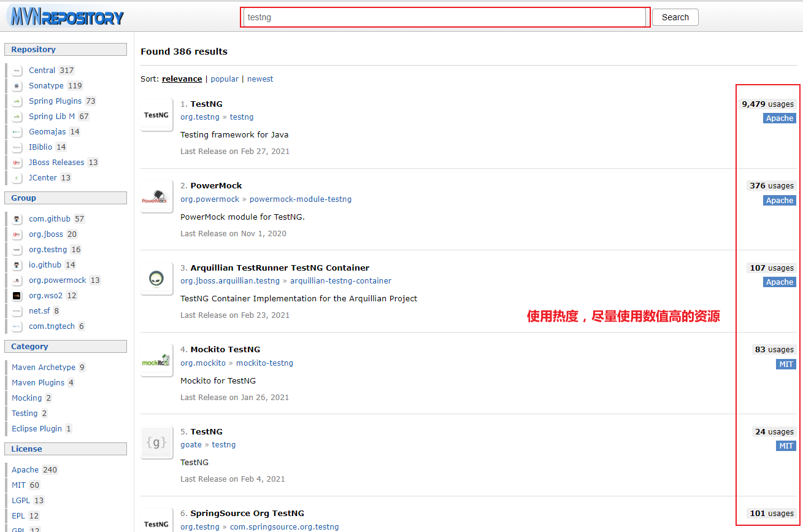Click the search box containing testng
This screenshot has height=532, width=803.
[444, 17]
